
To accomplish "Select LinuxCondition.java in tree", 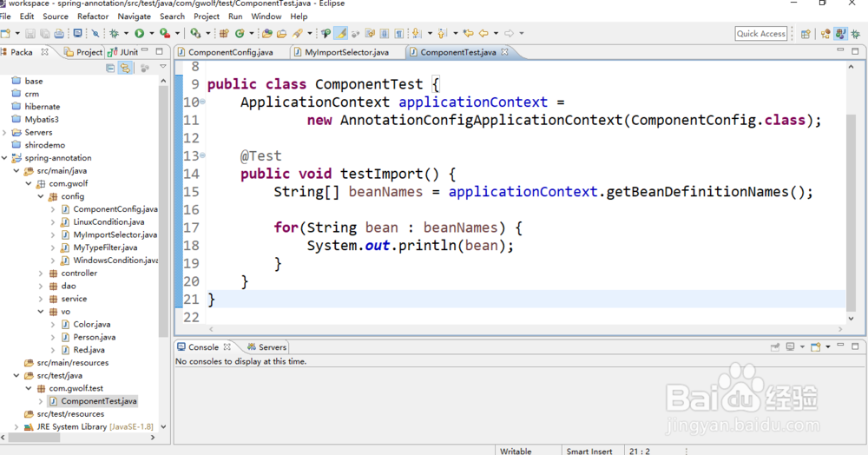I will [x=108, y=222].
